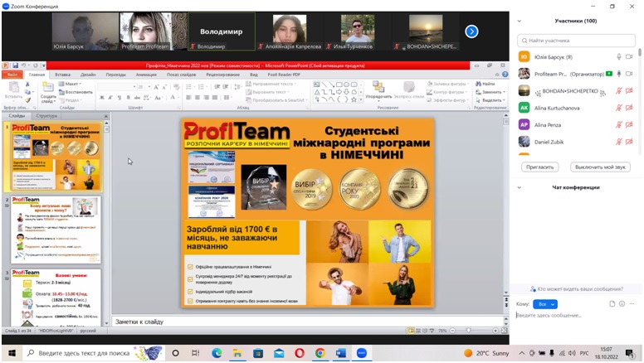Click the increase font size icon
This screenshot has width=644, height=363.
(x=157, y=87)
